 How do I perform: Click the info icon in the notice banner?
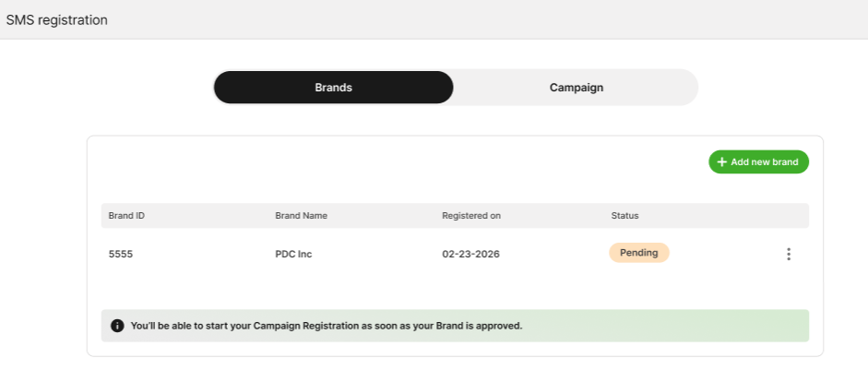click(117, 326)
